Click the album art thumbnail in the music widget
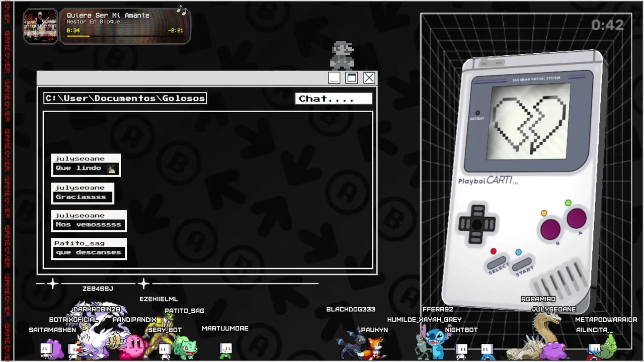This screenshot has height=362, width=644. 40,26
